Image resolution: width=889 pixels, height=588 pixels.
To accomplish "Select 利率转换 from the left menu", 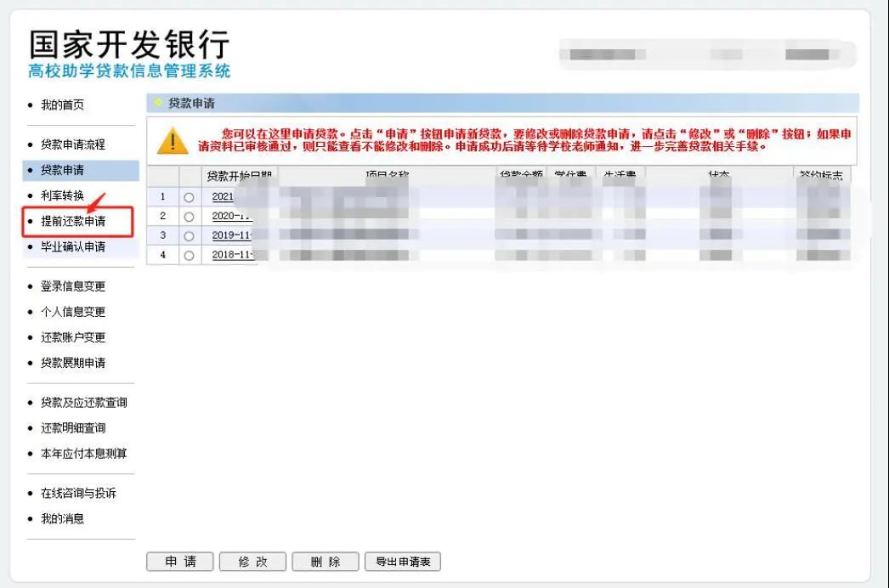I will (x=62, y=196).
